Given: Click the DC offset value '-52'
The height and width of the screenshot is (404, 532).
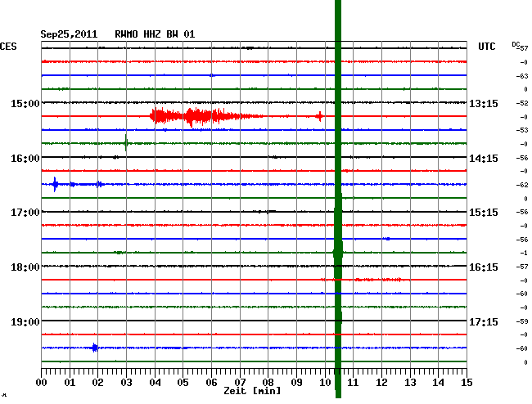Looking at the screenshot, I should (x=524, y=103).
